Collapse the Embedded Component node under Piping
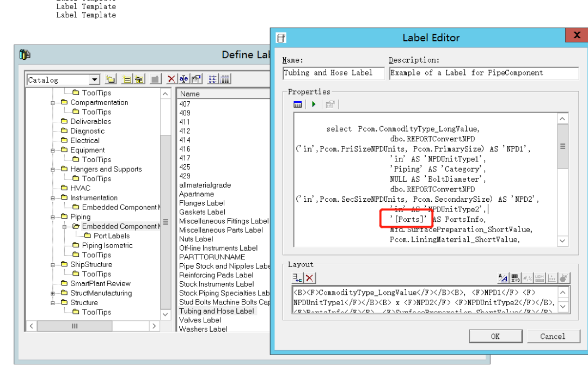Screen dimensions: 588x366 pos(64,227)
